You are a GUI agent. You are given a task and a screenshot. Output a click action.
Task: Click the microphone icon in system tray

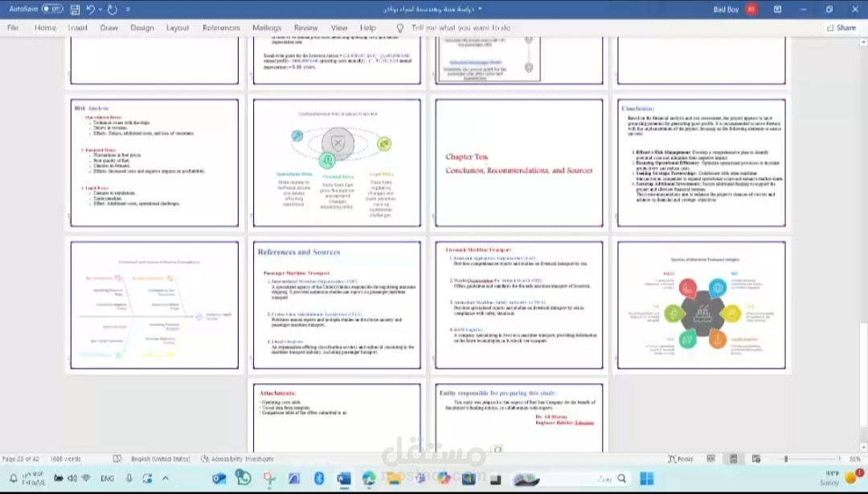[x=129, y=478]
